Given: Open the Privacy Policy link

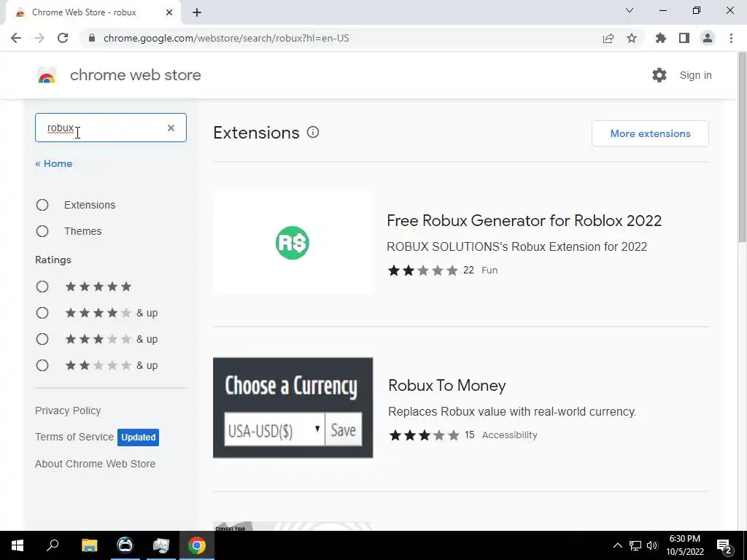Looking at the screenshot, I should point(68,411).
